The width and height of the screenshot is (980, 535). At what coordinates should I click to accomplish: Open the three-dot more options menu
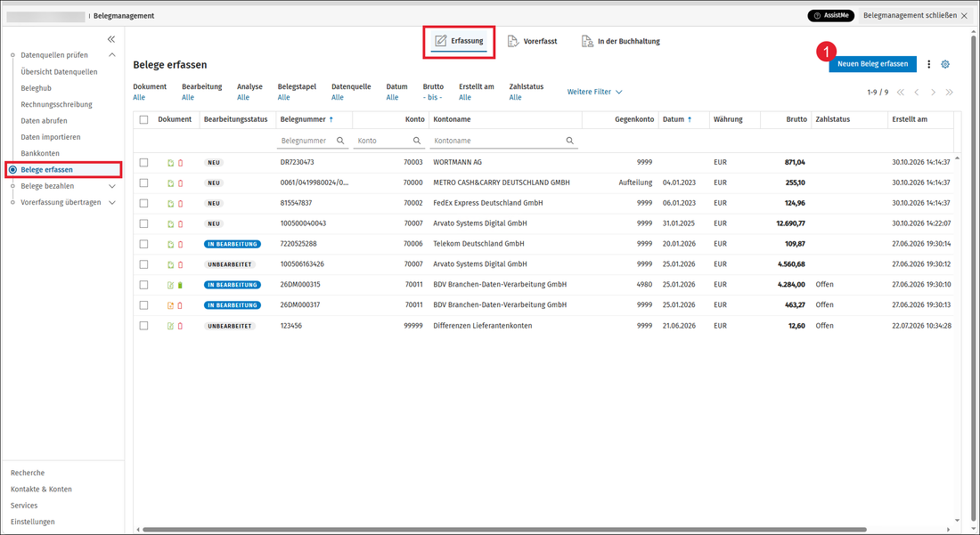click(x=928, y=64)
